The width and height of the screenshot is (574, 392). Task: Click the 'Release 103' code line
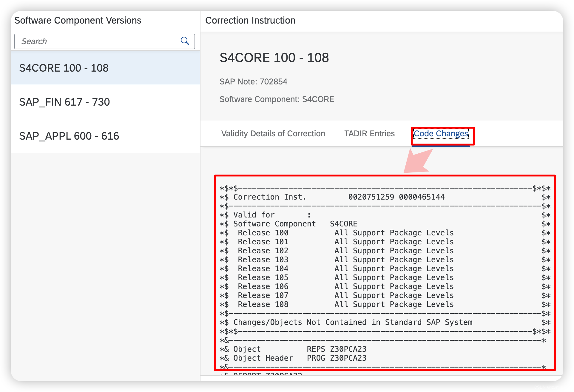pos(385,260)
